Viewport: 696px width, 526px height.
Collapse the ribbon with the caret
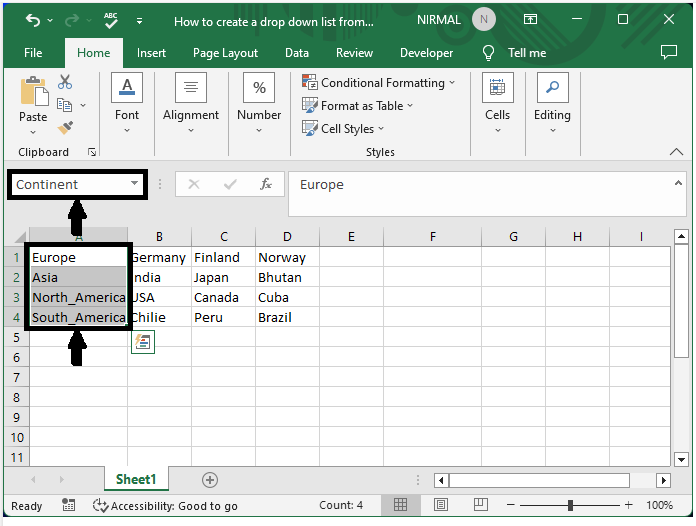676,152
